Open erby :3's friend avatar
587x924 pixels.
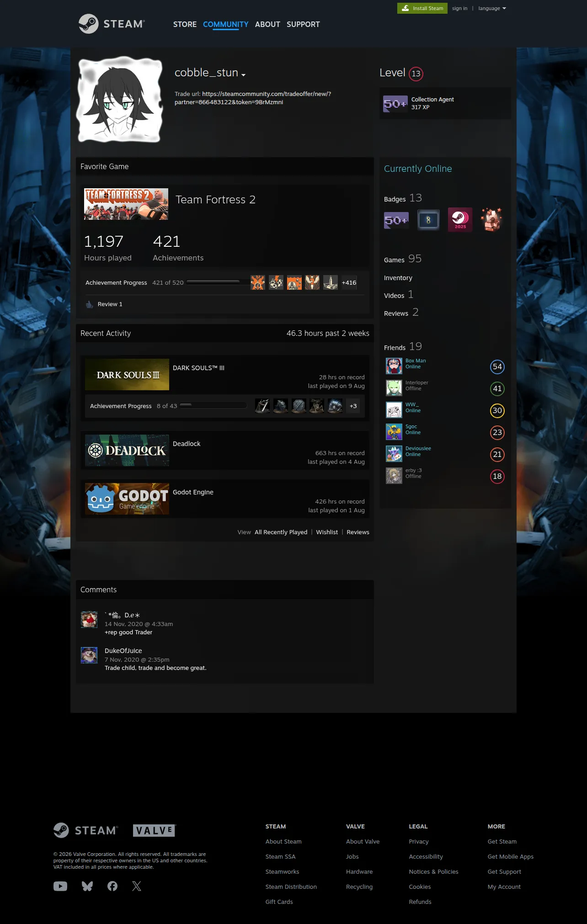point(394,476)
